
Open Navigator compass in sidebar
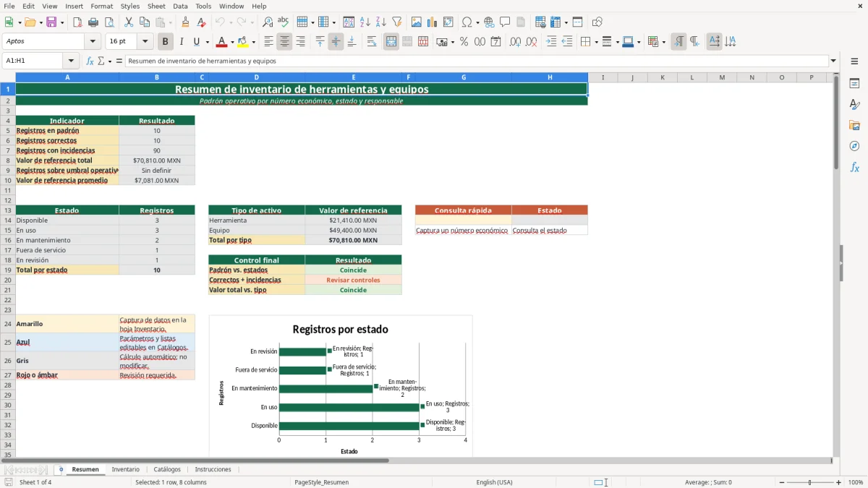point(854,146)
